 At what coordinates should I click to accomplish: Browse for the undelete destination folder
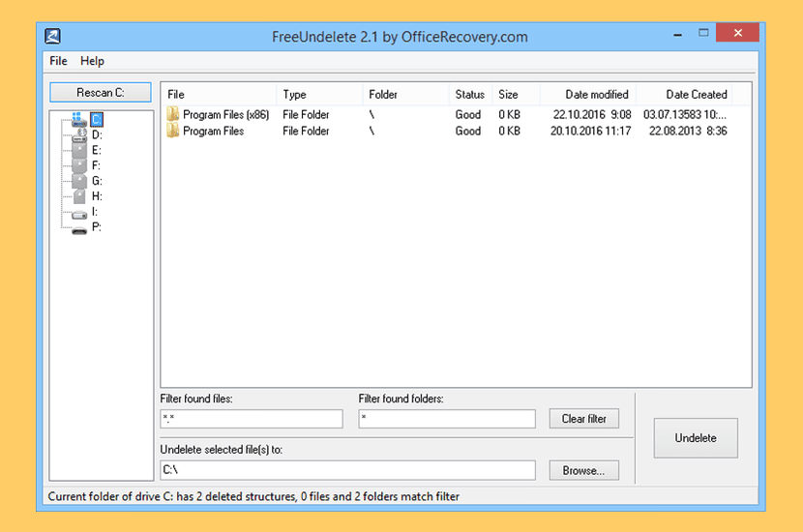(584, 470)
